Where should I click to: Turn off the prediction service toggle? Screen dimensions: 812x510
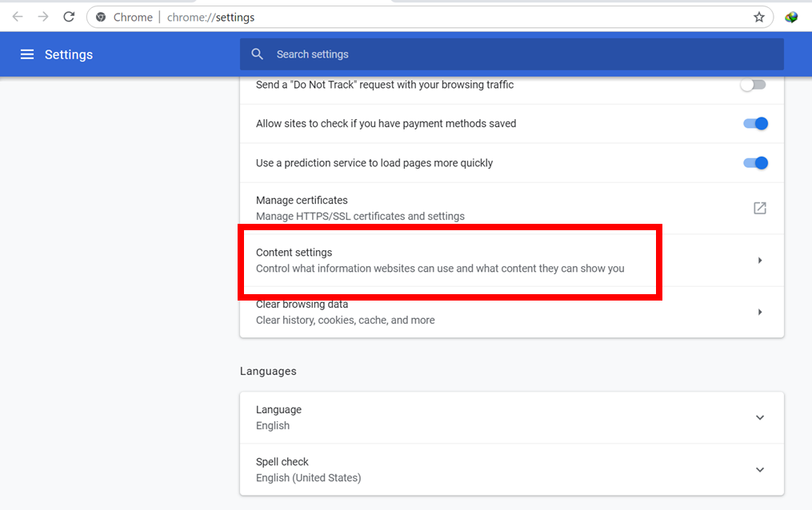(755, 163)
